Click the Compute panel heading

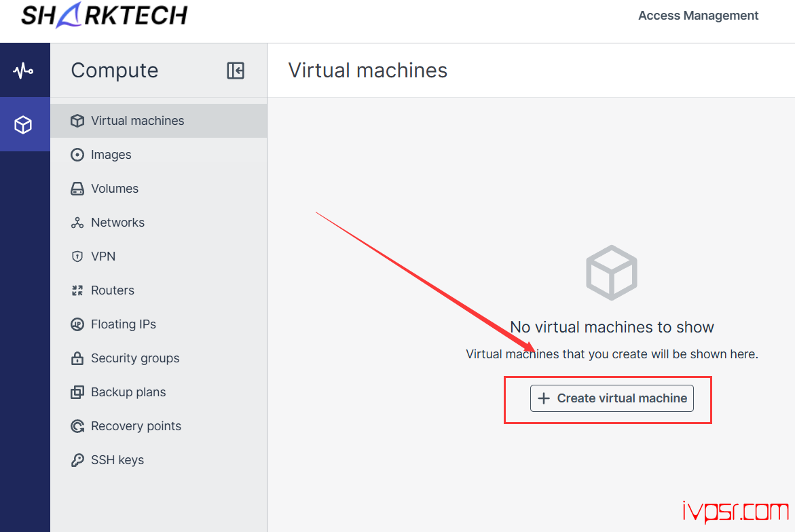[115, 71]
